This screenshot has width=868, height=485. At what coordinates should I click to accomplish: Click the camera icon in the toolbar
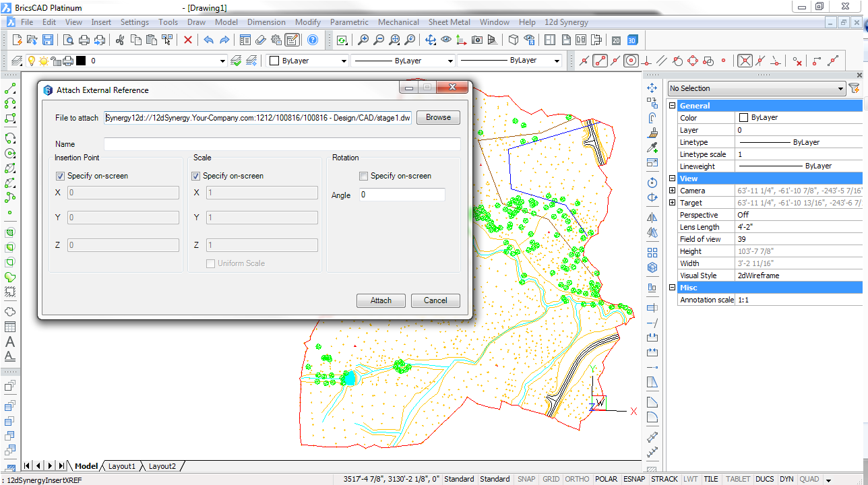(x=477, y=40)
